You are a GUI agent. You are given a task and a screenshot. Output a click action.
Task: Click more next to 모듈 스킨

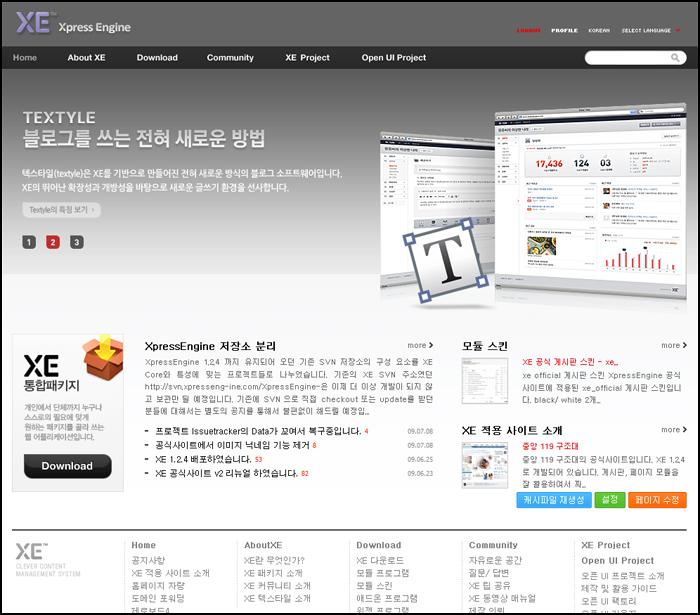tap(674, 345)
